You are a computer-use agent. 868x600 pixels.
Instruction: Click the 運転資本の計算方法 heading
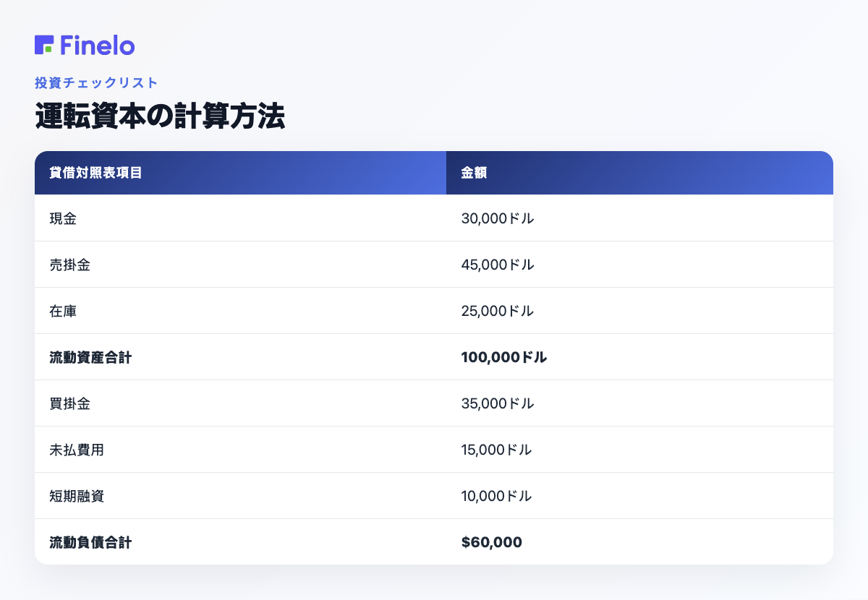pyautogui.click(x=160, y=116)
